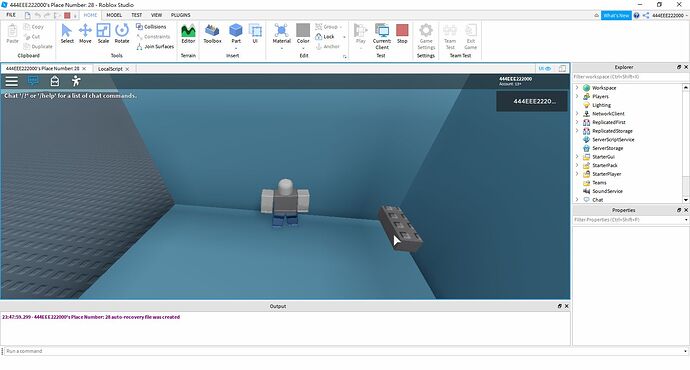690x370 pixels.
Task: Click Join Surfaces option
Action: coord(155,46)
